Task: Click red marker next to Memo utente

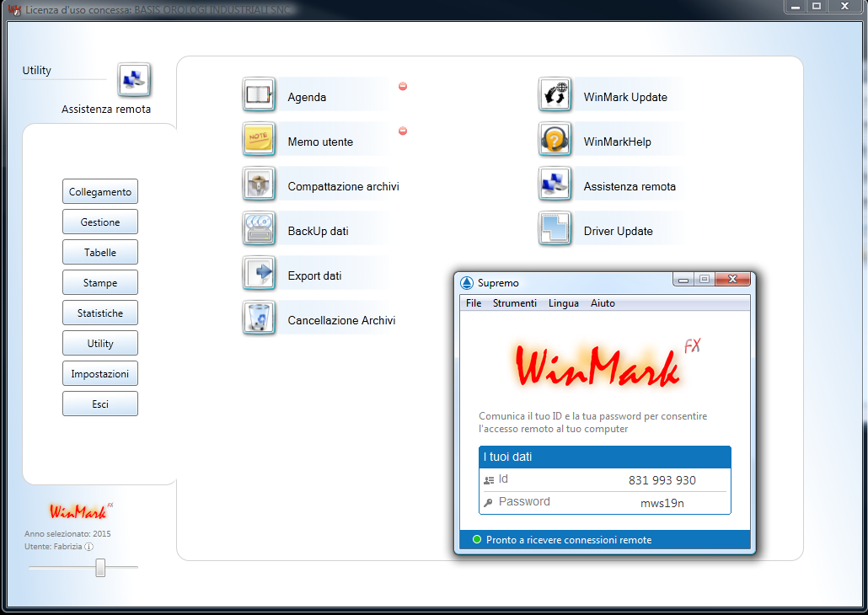Action: (403, 131)
